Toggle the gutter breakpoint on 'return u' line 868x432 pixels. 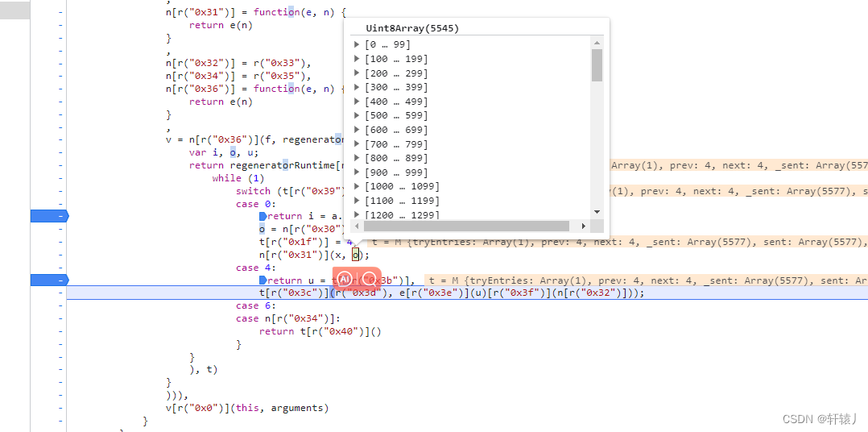(x=49, y=280)
